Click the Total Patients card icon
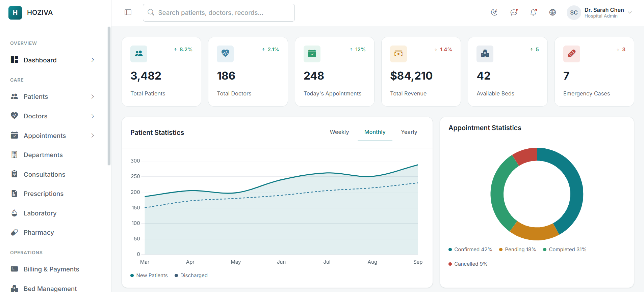644x292 pixels. tap(139, 54)
